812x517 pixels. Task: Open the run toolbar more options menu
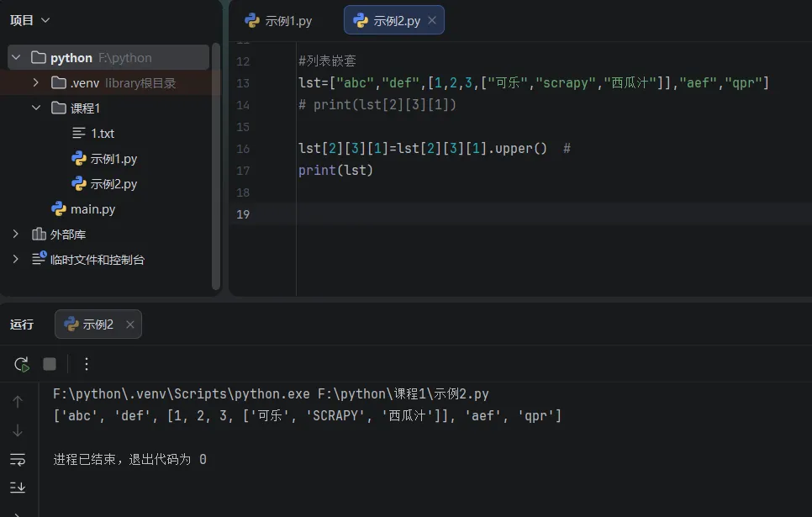click(x=87, y=364)
